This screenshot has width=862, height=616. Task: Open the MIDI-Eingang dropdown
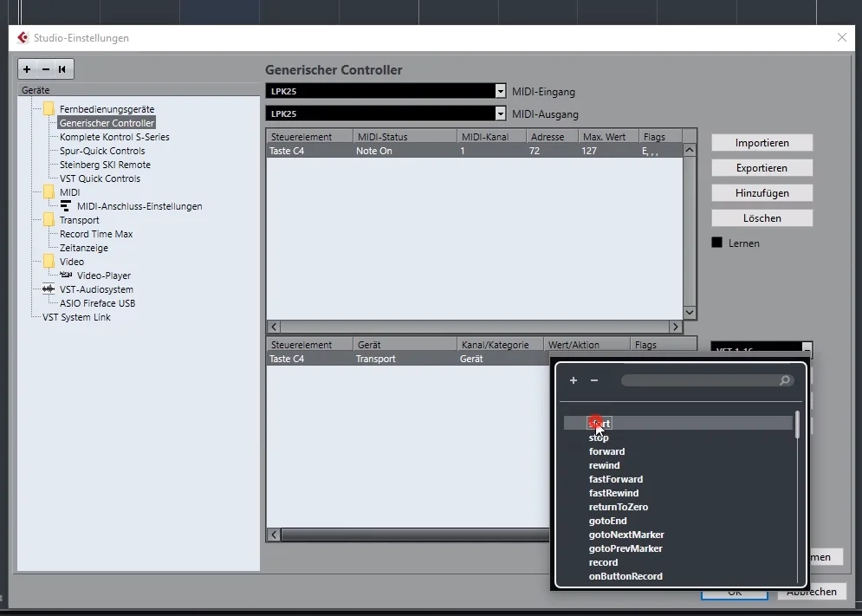500,91
